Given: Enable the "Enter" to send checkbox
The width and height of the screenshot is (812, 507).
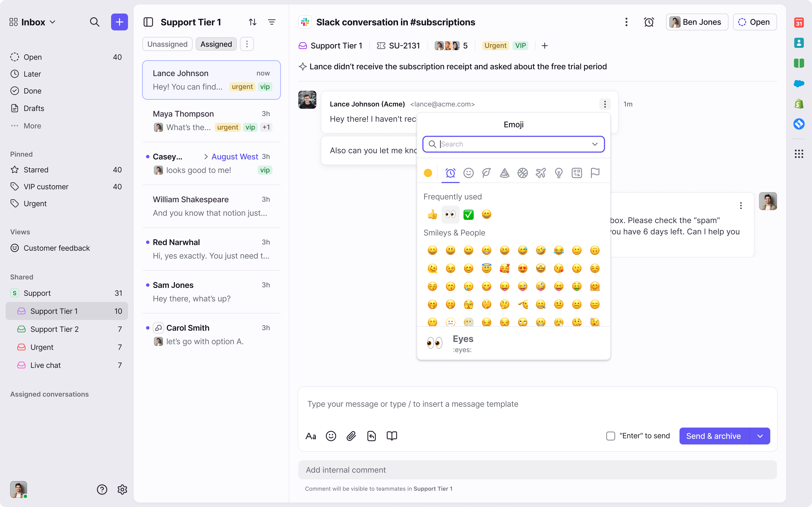Looking at the screenshot, I should click(x=610, y=436).
